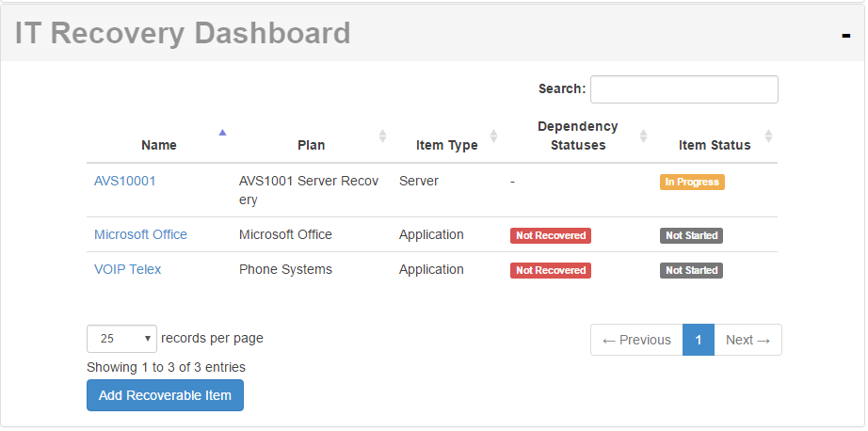Sort table by Name column arrow
This screenshot has width=868, height=431.
point(222,133)
